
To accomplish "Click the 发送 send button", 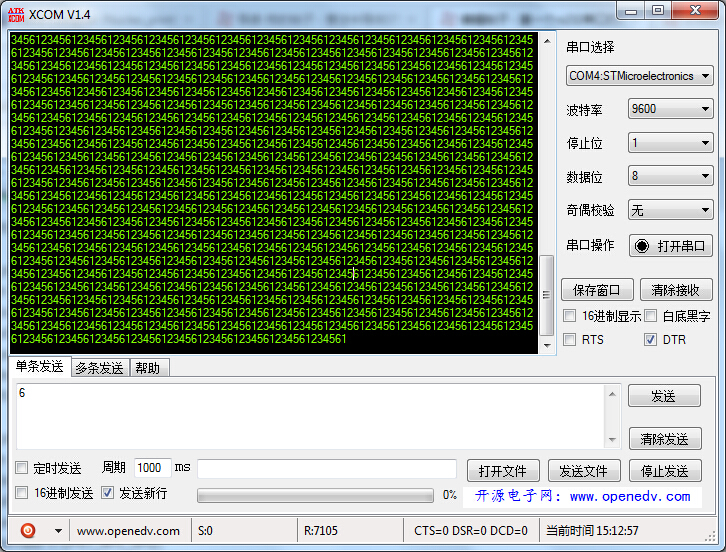I will tap(664, 396).
